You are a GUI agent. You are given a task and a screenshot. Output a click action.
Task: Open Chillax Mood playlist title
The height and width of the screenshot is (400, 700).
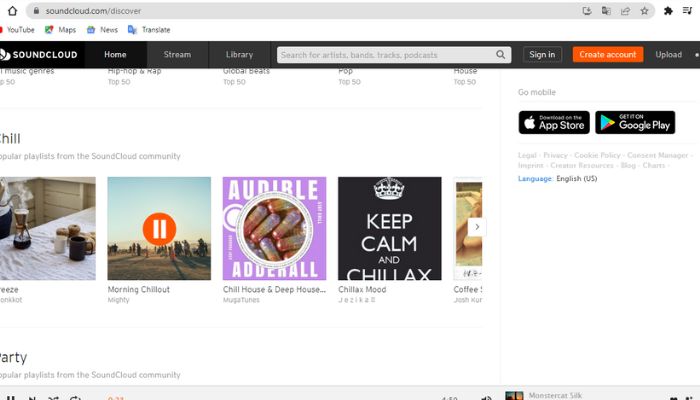click(362, 289)
